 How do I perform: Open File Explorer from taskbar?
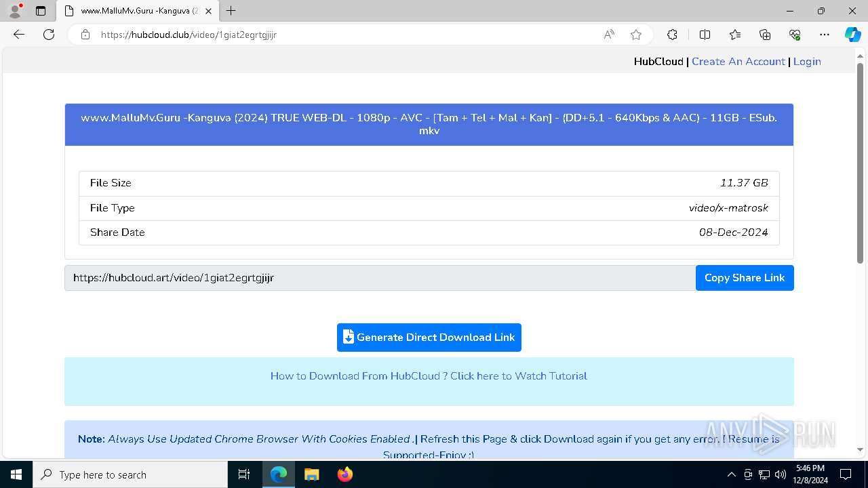pyautogui.click(x=311, y=474)
